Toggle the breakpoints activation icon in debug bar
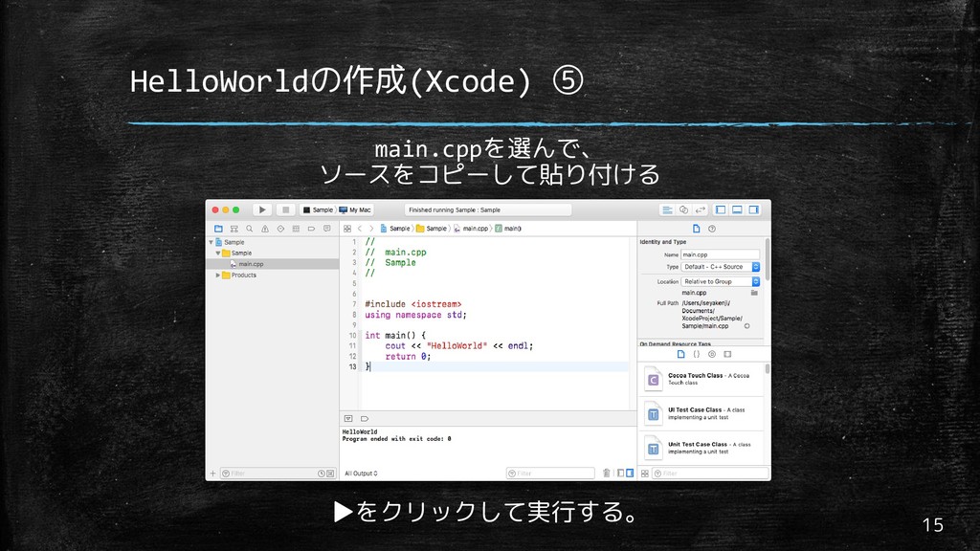980x551 pixels. [x=365, y=419]
